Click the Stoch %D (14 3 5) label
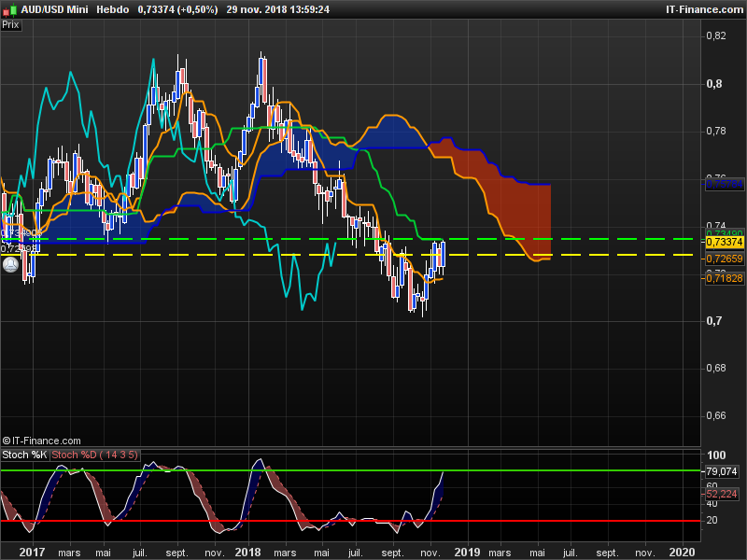Screen dimensions: 747x560 coord(94,455)
